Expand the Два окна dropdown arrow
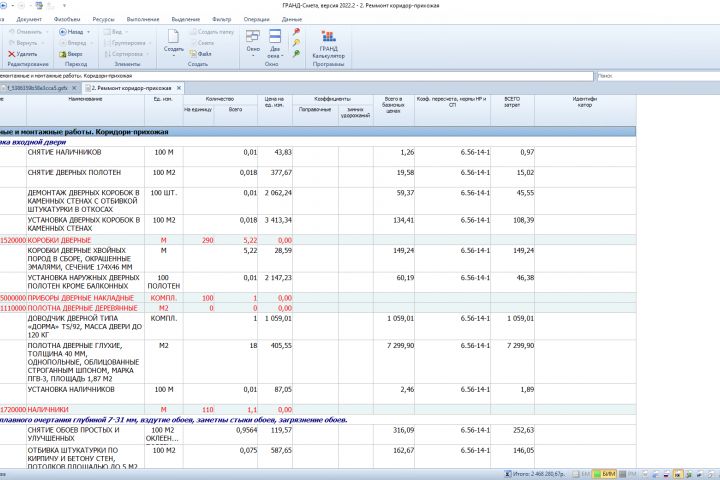This screenshot has width=720, height=480. 282,56
